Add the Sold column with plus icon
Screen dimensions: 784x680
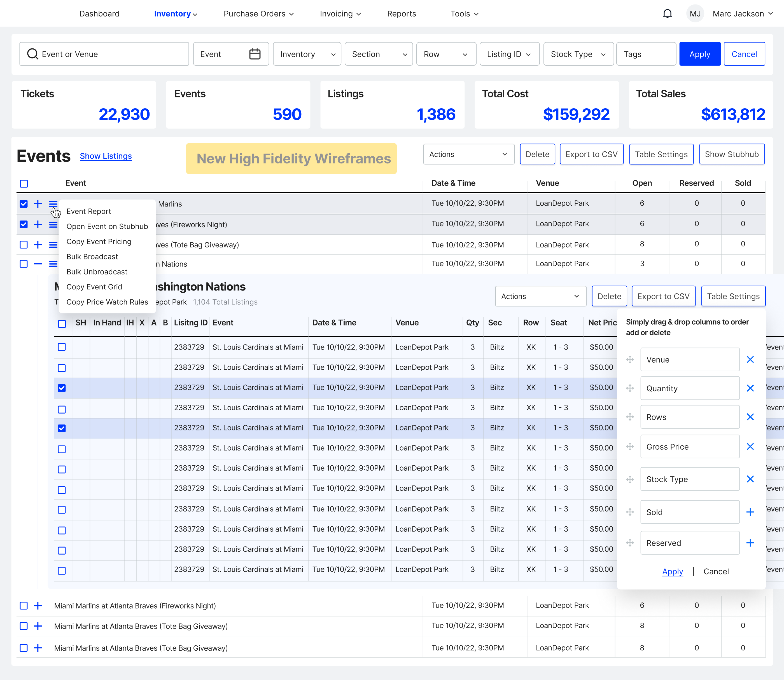(x=750, y=512)
